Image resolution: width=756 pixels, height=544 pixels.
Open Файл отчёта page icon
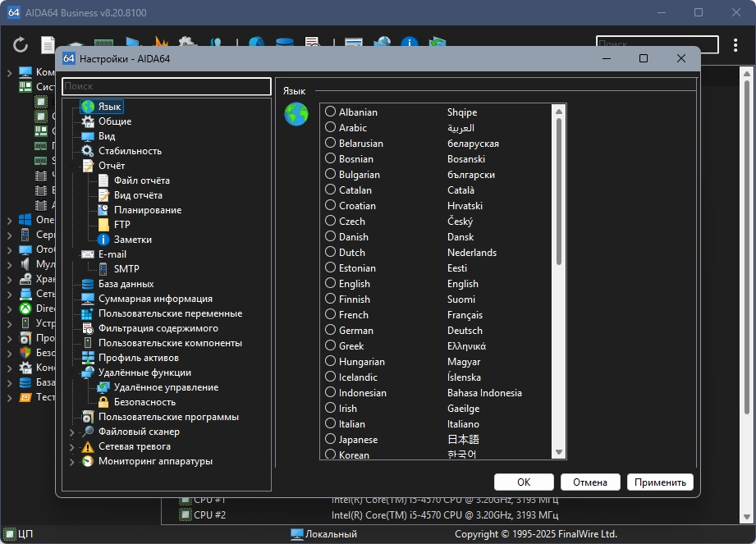tap(103, 181)
